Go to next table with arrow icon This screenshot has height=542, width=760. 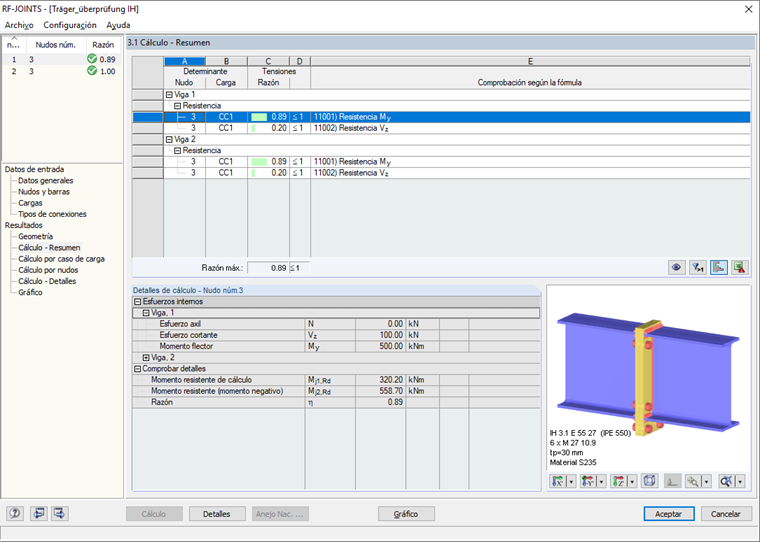coord(60,513)
